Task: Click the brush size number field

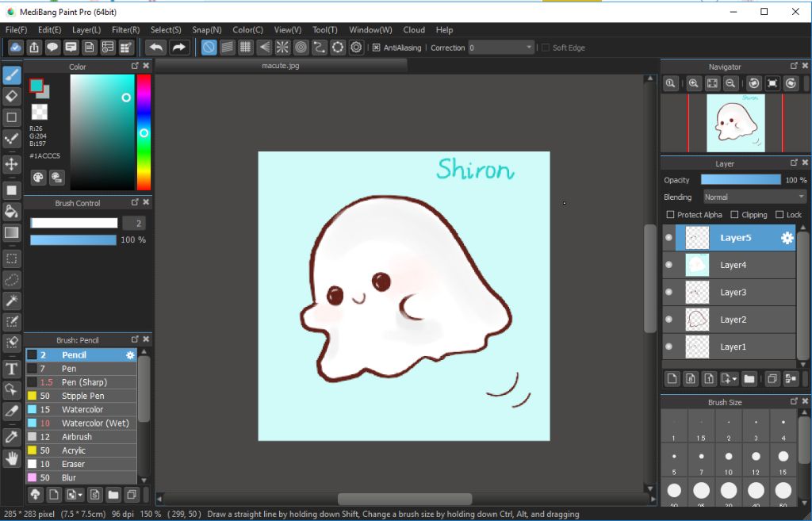Action: [x=134, y=223]
